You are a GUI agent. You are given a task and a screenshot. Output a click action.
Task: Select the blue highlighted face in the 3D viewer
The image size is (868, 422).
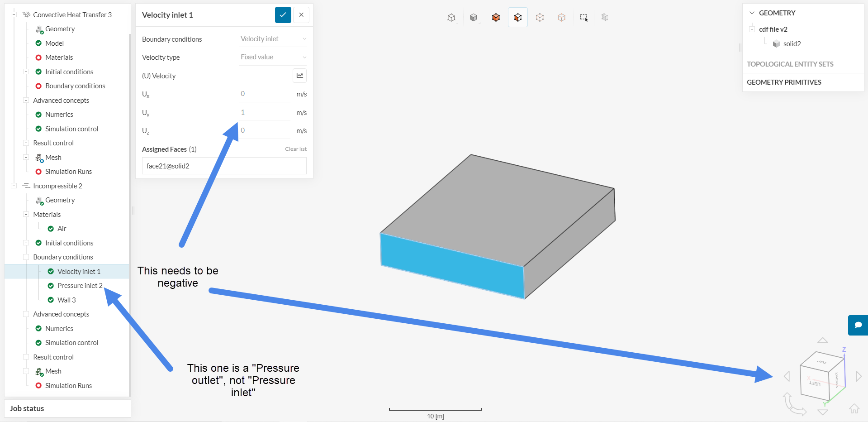click(452, 266)
